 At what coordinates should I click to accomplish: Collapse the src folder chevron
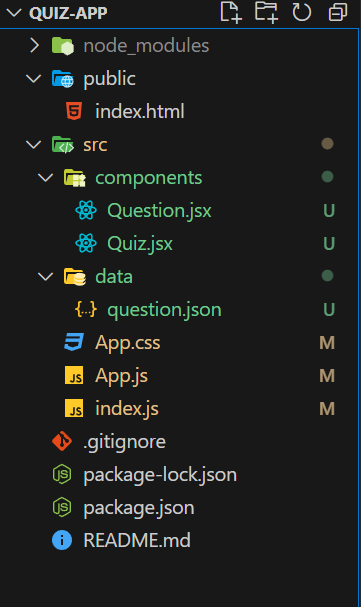click(34, 145)
